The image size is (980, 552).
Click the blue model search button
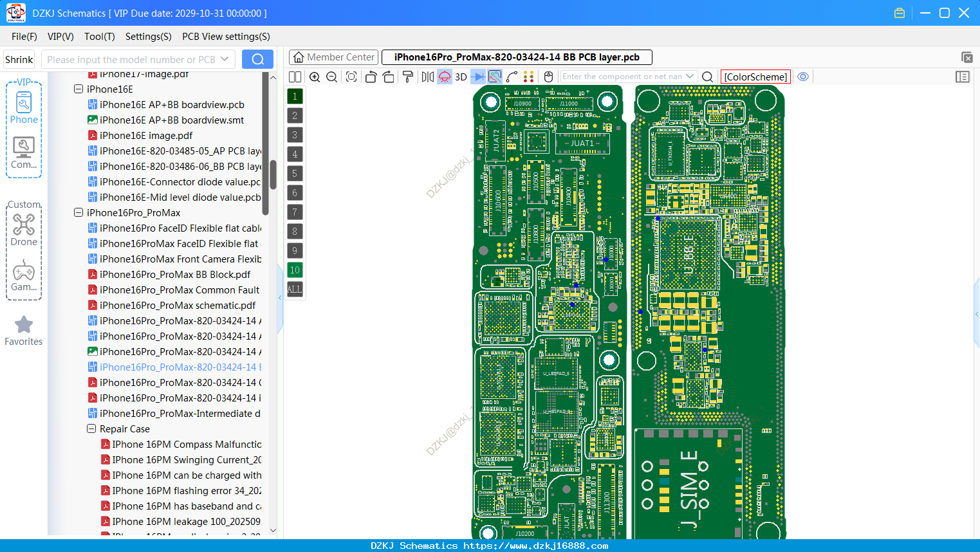point(257,59)
